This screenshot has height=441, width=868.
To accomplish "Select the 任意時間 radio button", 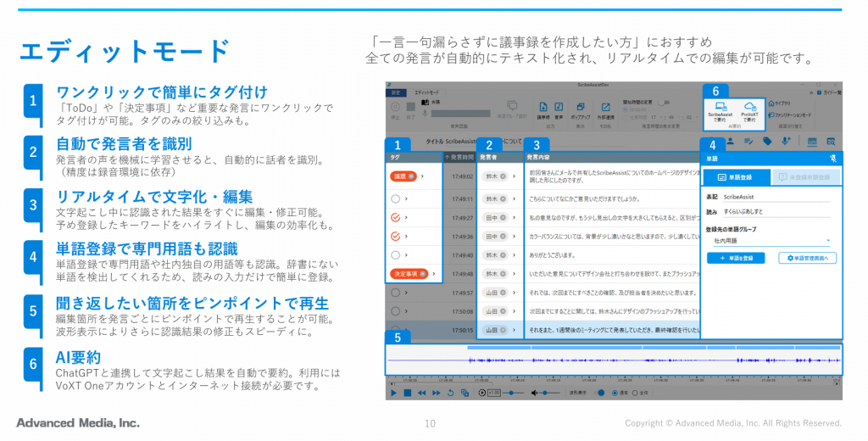I will pos(626,117).
